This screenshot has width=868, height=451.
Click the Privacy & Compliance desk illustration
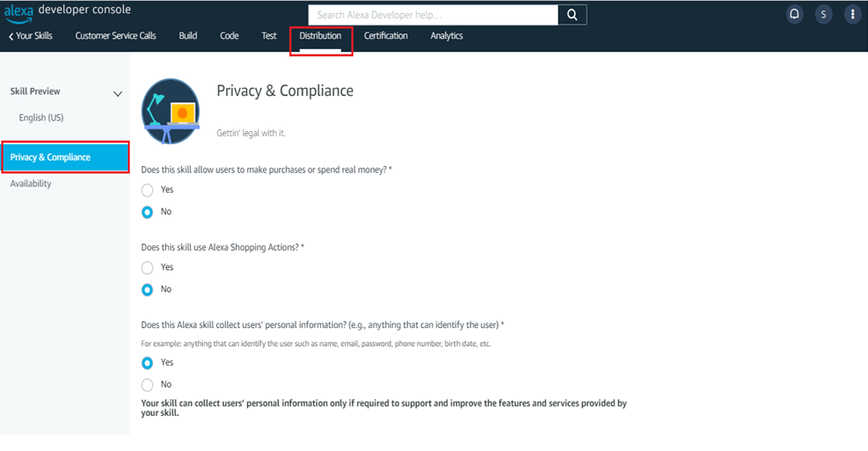coord(171,111)
